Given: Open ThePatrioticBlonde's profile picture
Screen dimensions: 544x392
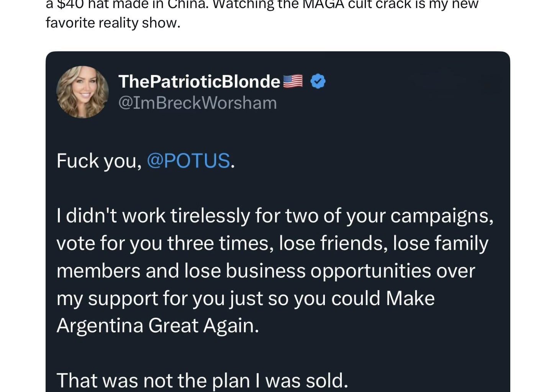Looking at the screenshot, I should coord(82,92).
